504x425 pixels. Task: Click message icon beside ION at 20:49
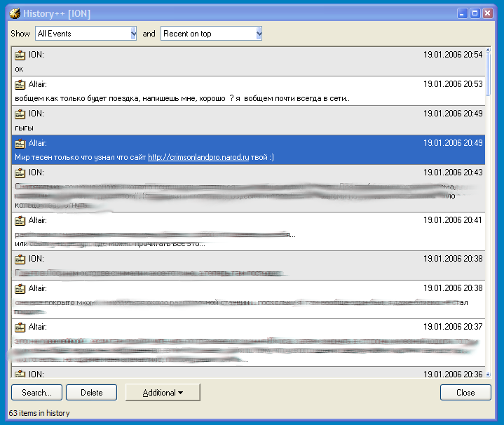(x=20, y=114)
